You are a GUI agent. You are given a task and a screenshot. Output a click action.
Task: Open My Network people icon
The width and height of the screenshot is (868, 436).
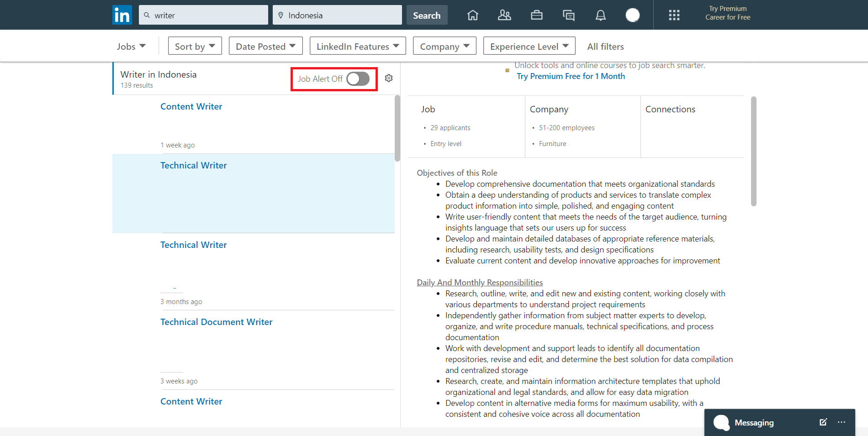[x=504, y=15]
